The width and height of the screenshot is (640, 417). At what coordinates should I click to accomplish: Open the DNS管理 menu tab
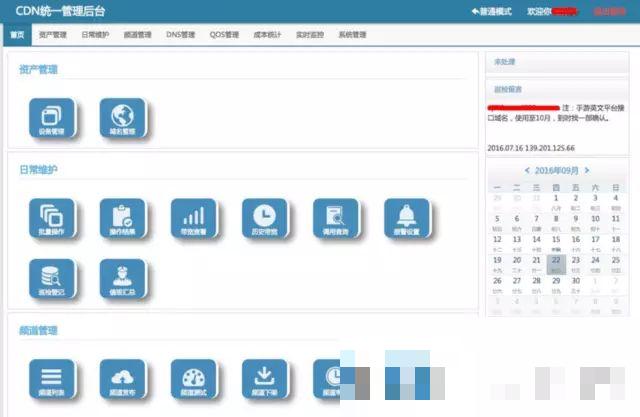tap(180, 35)
